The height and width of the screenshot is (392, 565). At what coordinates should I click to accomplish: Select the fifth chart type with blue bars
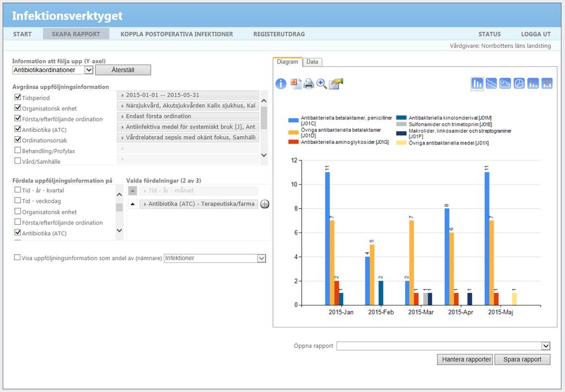[533, 83]
